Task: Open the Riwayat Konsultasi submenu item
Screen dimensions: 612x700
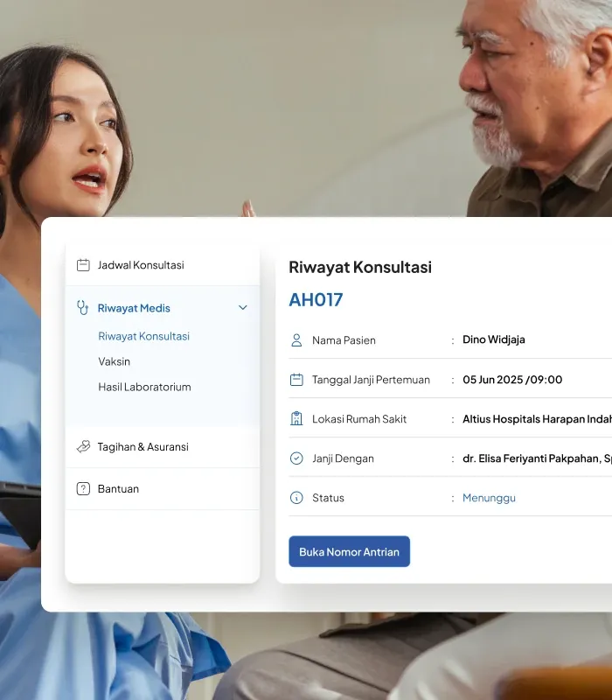Action: coord(143,336)
